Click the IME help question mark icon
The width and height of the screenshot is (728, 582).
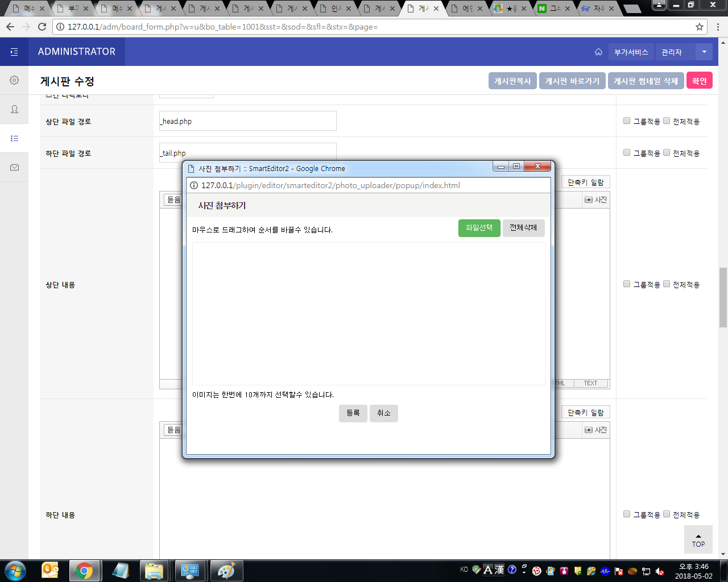coord(512,569)
